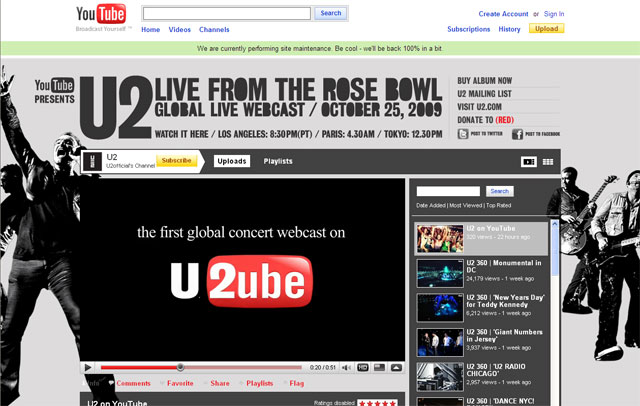Image resolution: width=640 pixels, height=406 pixels.
Task: Sort videos by Date Added
Action: click(x=431, y=205)
